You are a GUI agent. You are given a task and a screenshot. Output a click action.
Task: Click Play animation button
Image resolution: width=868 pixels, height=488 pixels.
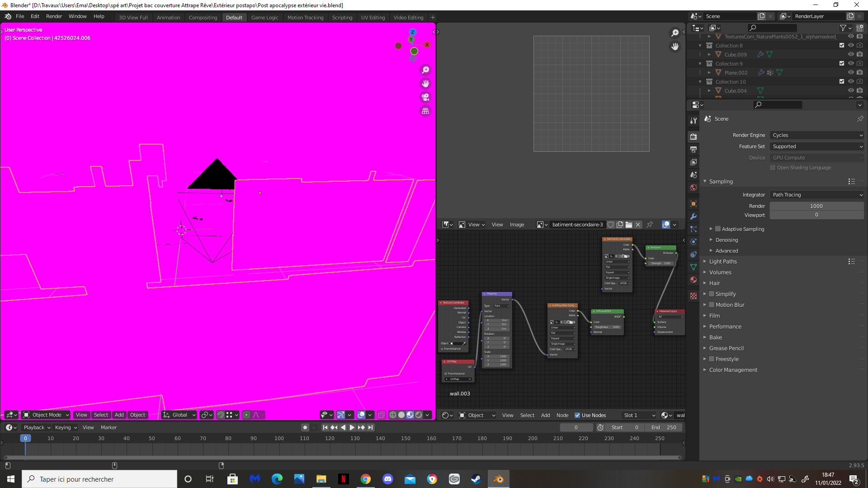(x=352, y=427)
